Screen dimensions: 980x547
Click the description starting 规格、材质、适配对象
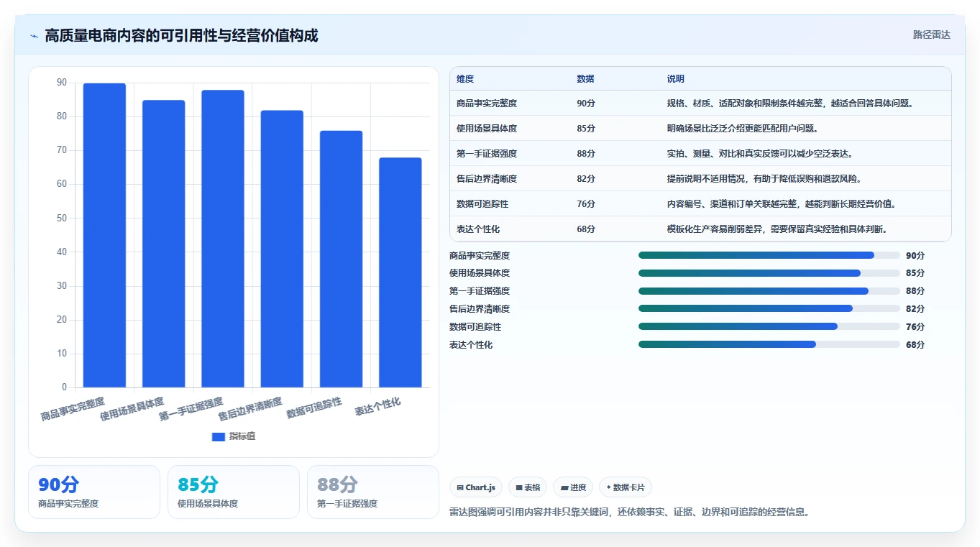pyautogui.click(x=790, y=104)
